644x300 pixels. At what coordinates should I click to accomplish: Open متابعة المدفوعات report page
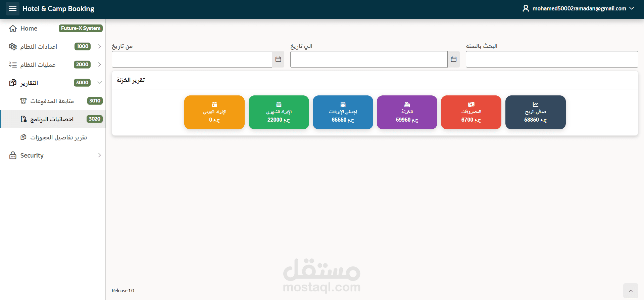point(53,101)
